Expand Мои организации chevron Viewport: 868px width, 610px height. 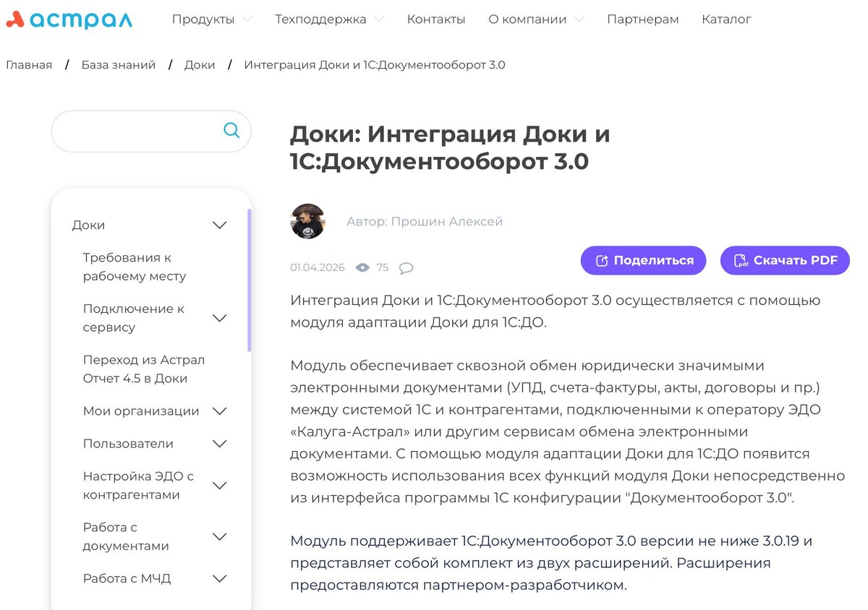pyautogui.click(x=219, y=411)
